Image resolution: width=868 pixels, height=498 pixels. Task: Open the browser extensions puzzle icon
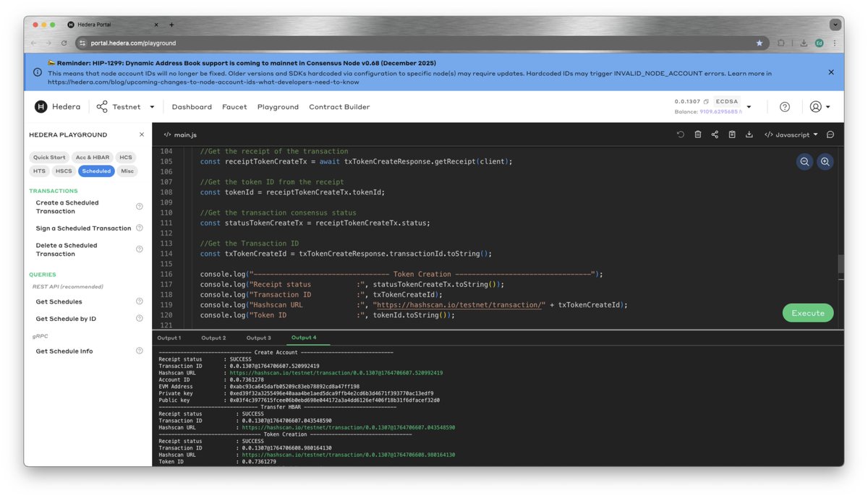tap(781, 43)
